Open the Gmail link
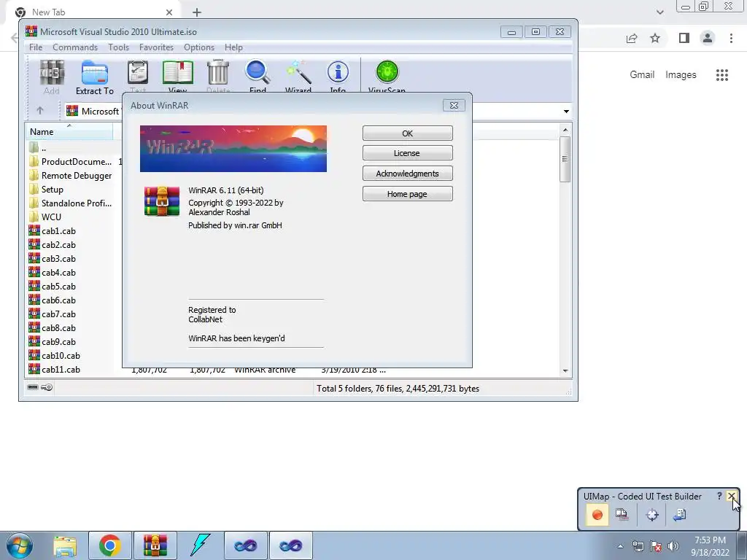 tap(642, 75)
